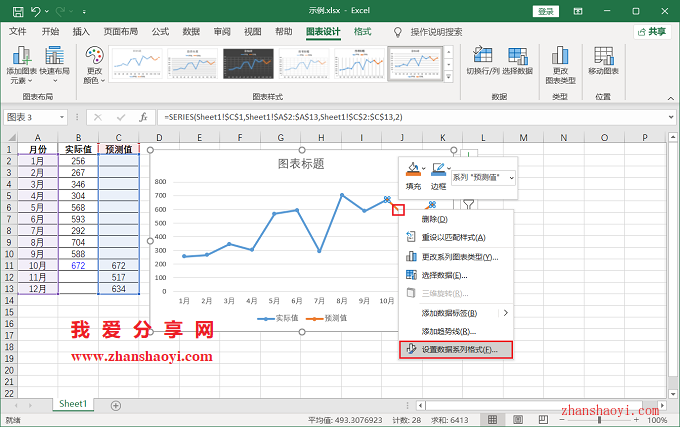Open Quick Layout (快速布局) options
The width and height of the screenshot is (680, 427).
[55, 65]
